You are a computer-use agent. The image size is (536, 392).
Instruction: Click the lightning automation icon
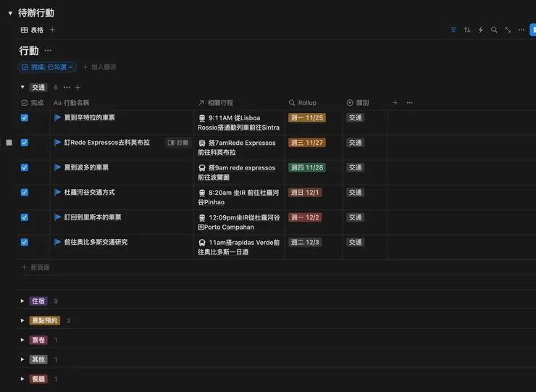(481, 30)
